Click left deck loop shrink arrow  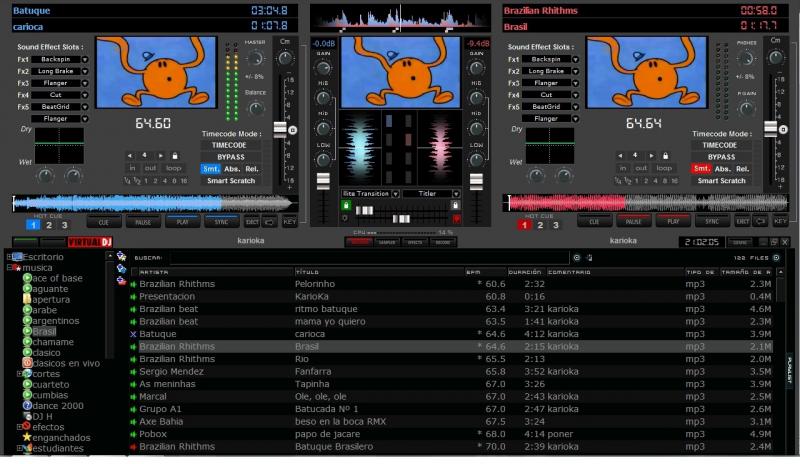click(130, 156)
